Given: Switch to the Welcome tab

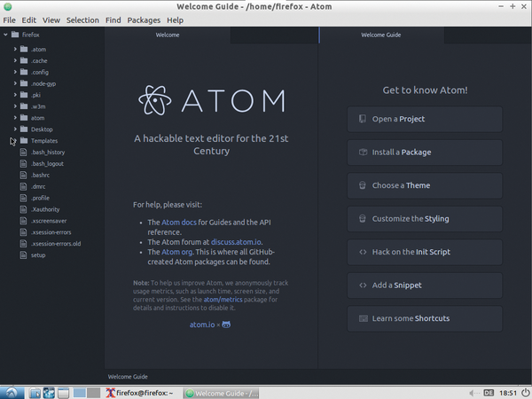Looking at the screenshot, I should (168, 35).
